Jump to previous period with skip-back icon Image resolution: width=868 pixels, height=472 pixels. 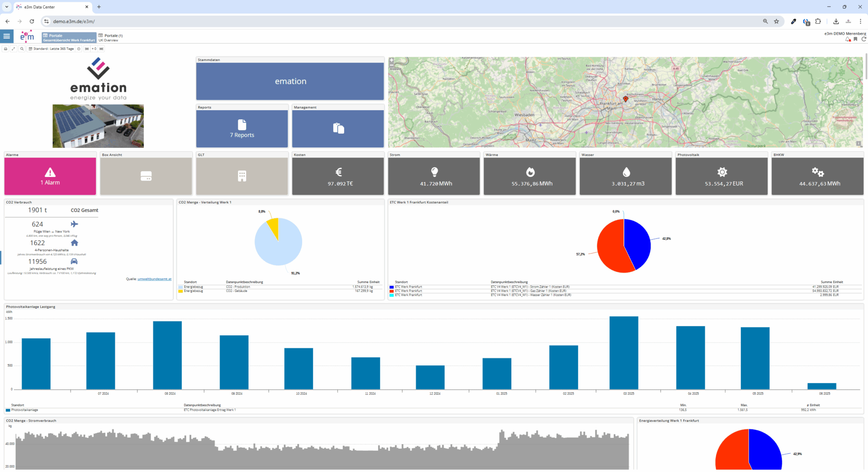click(x=87, y=49)
